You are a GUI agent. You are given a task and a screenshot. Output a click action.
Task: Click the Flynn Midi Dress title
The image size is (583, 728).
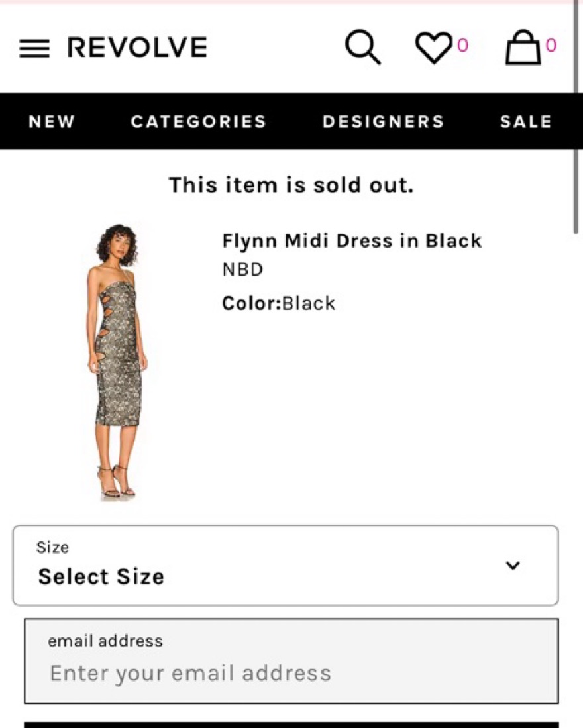point(352,240)
